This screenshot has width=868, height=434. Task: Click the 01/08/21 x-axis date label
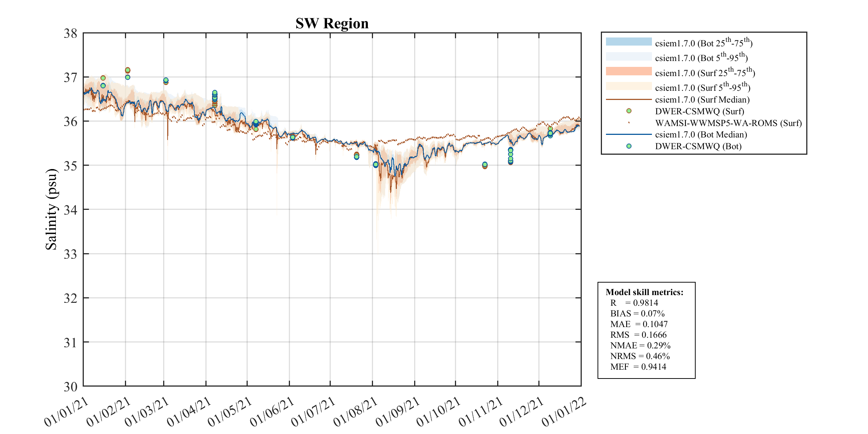[x=356, y=412]
